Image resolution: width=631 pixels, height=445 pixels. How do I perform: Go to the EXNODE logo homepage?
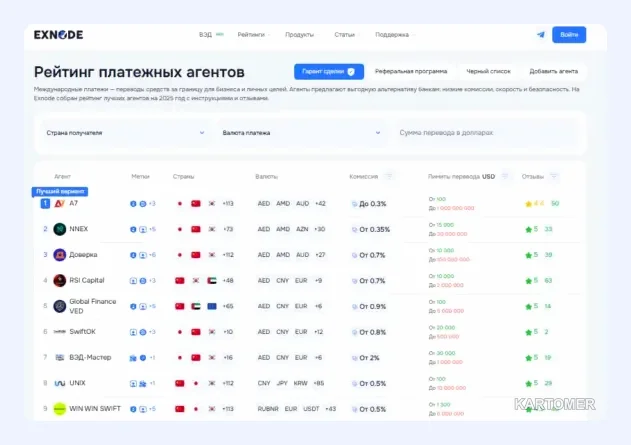coord(58,35)
